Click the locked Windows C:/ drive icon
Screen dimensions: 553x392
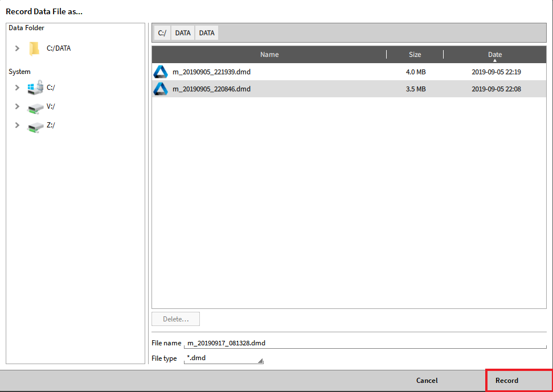point(35,88)
